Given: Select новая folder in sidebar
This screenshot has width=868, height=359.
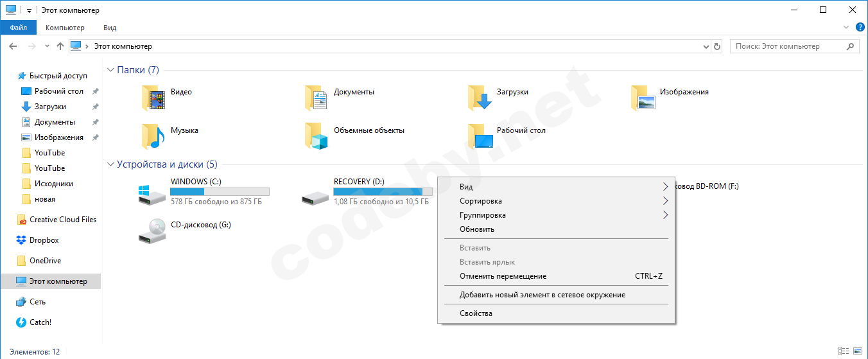Looking at the screenshot, I should (x=45, y=199).
